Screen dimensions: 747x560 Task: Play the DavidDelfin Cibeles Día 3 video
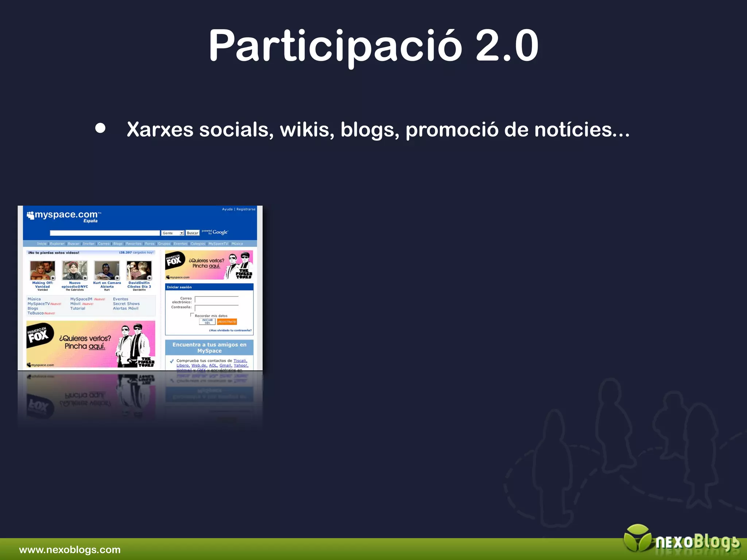(x=139, y=270)
